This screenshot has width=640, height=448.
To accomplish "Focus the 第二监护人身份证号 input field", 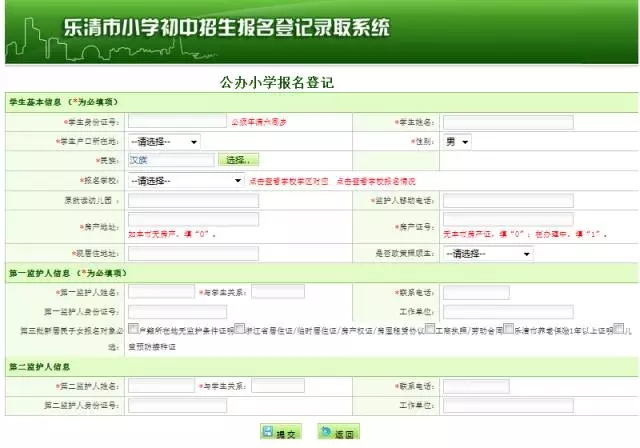I will [x=177, y=406].
